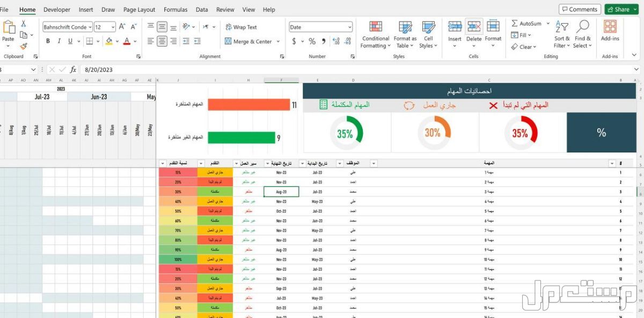Click the Increase Decimal icon

click(x=335, y=41)
